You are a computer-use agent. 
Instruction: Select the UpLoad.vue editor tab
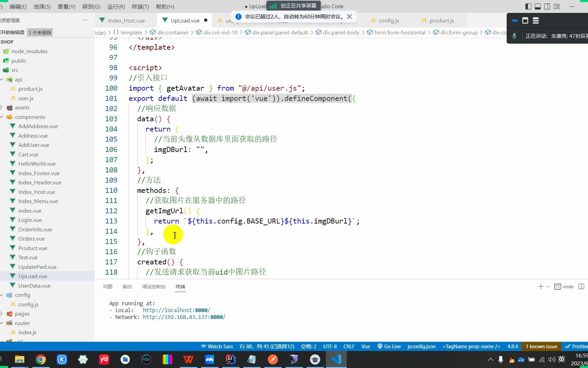185,20
